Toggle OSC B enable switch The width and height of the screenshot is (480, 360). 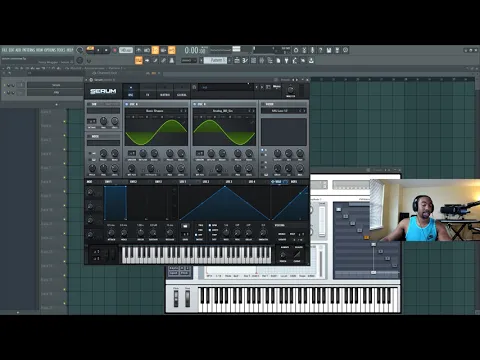pos(195,104)
